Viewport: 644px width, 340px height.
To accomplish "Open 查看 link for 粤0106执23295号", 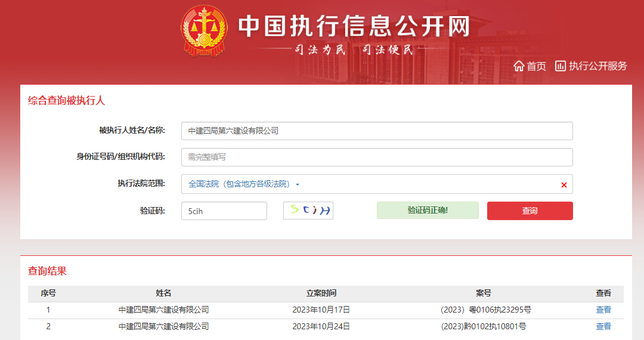I will pos(603,310).
